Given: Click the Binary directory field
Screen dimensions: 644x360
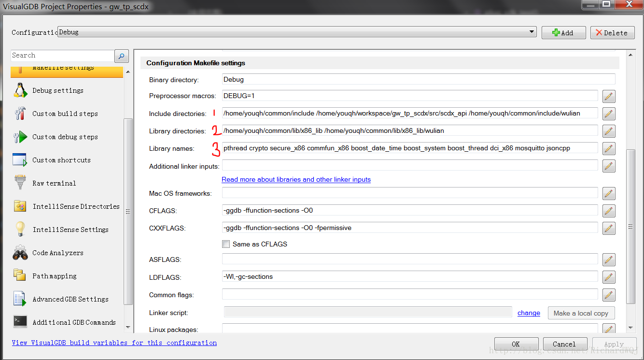Looking at the screenshot, I should tap(419, 79).
